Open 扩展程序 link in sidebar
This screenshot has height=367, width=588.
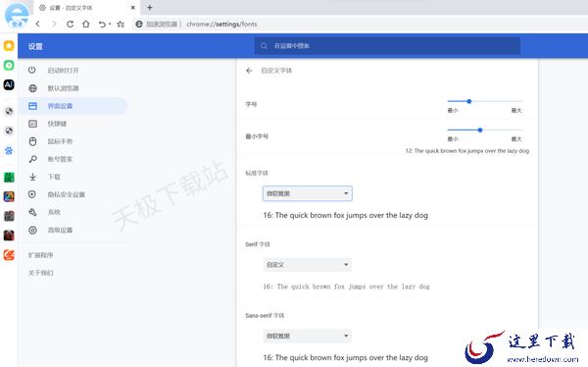41,255
